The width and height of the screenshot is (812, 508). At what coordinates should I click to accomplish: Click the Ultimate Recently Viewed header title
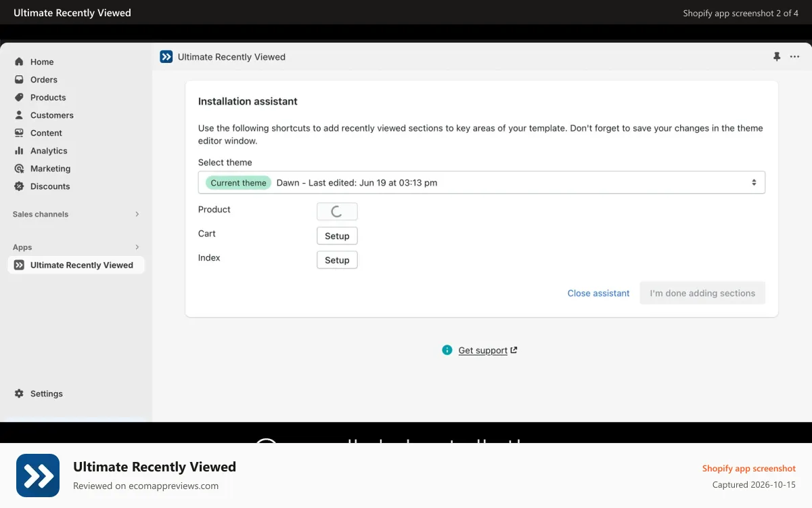pyautogui.click(x=231, y=57)
